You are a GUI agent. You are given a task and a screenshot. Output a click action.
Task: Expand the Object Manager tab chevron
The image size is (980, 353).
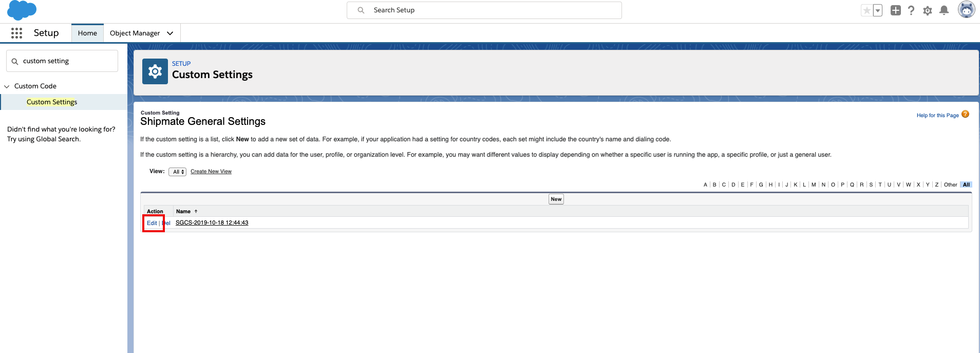(170, 33)
